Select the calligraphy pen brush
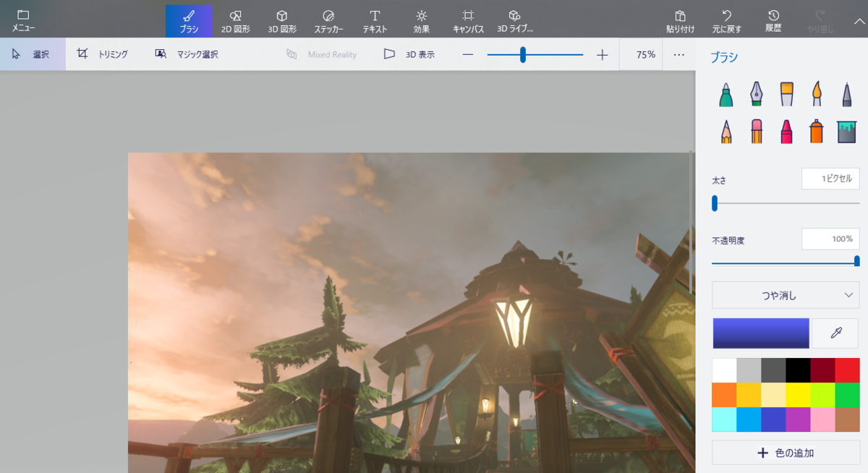Viewport: 868px width, 473px height. (x=757, y=94)
